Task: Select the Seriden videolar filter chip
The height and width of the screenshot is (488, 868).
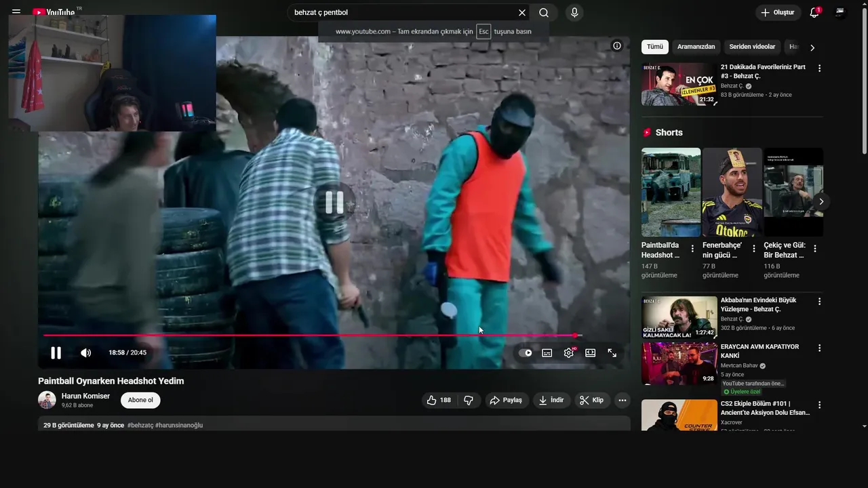Action: pyautogui.click(x=752, y=47)
